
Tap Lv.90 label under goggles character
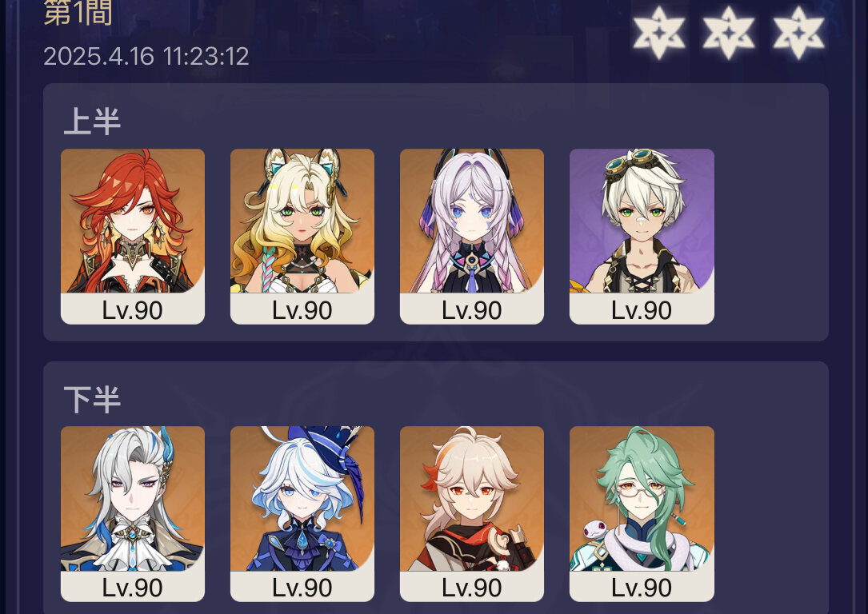pos(642,310)
